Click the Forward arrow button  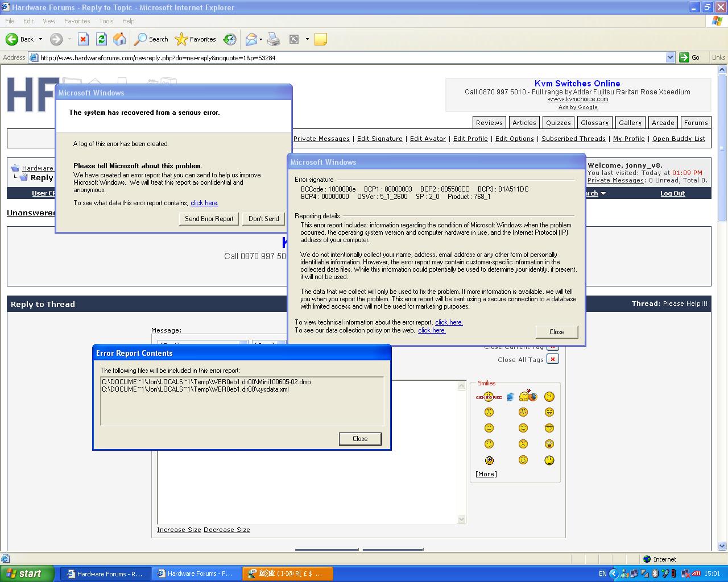click(56, 39)
